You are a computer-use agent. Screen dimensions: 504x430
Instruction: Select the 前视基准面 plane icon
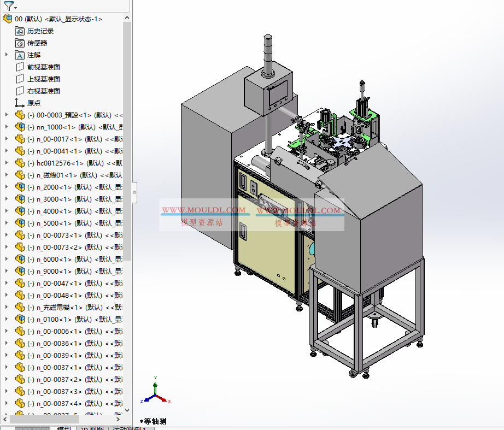20,67
